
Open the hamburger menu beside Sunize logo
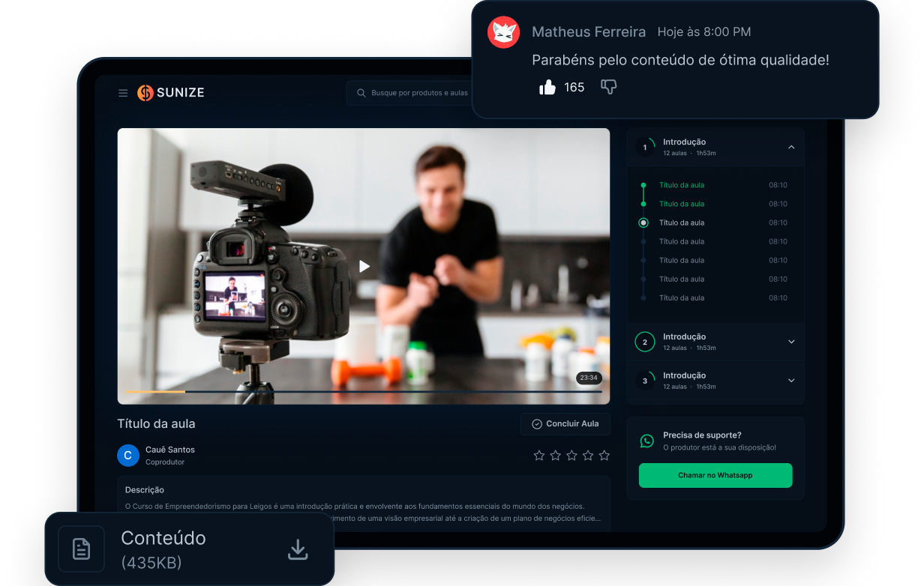(x=123, y=93)
